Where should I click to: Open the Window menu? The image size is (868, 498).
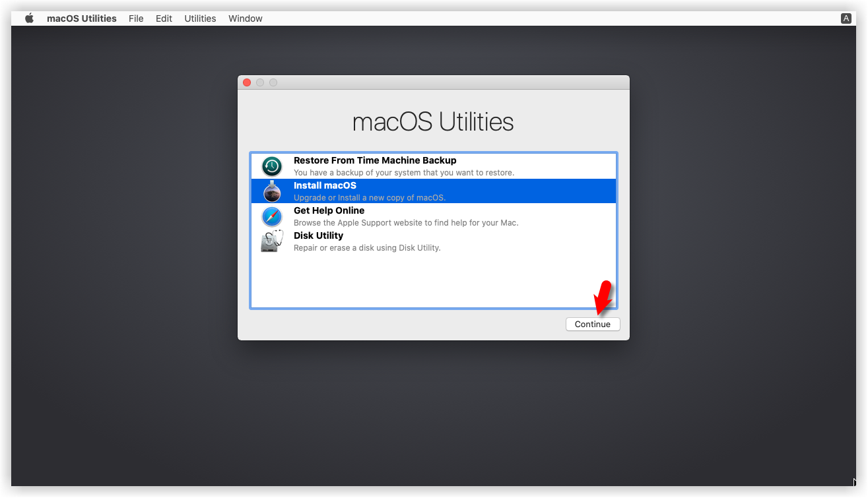246,18
